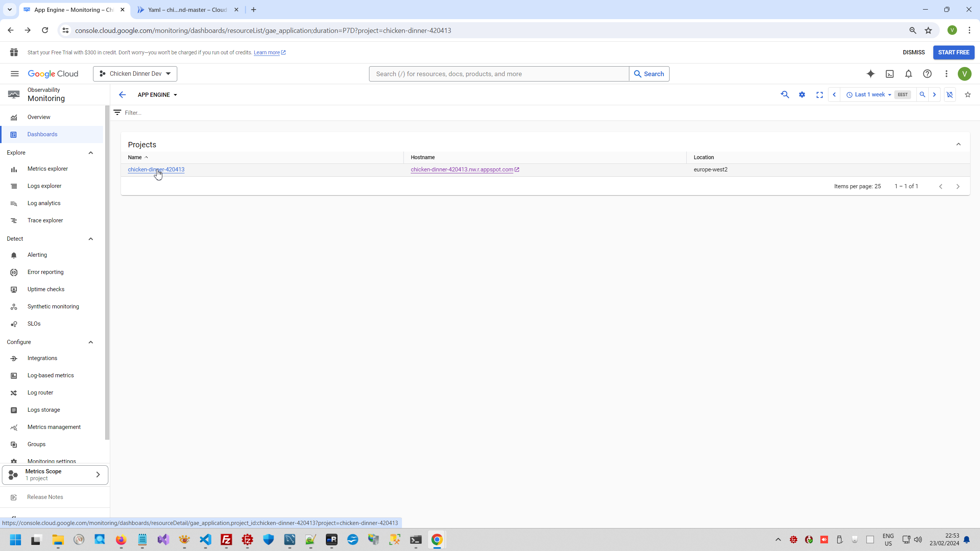This screenshot has width=980, height=551.
Task: Click the zoom out time range icon
Action: click(x=923, y=95)
